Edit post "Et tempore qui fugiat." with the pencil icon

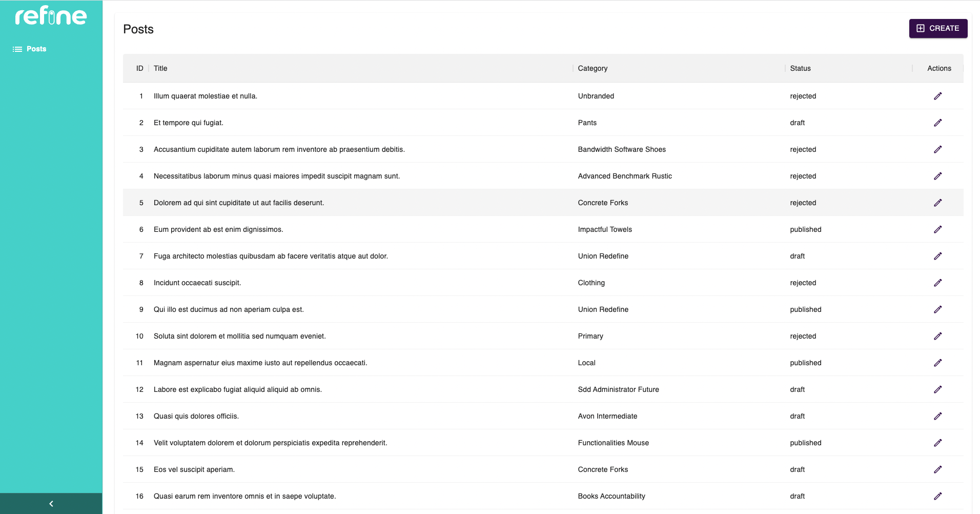[938, 123]
